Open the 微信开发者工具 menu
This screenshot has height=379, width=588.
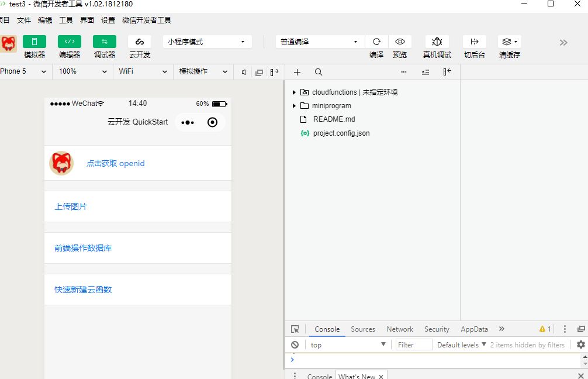pyautogui.click(x=147, y=20)
